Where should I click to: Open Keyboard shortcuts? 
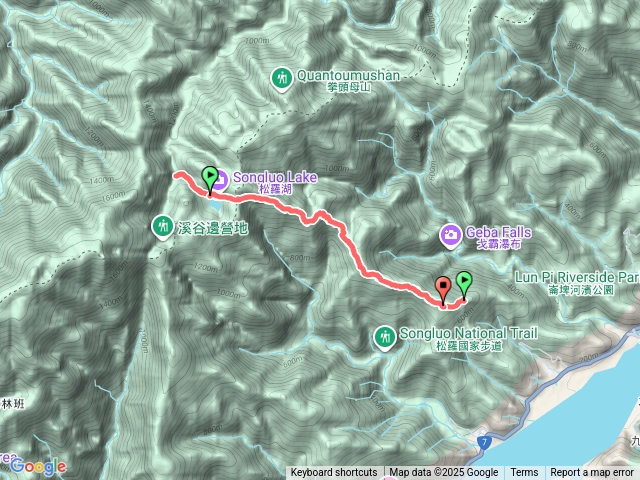pyautogui.click(x=334, y=473)
